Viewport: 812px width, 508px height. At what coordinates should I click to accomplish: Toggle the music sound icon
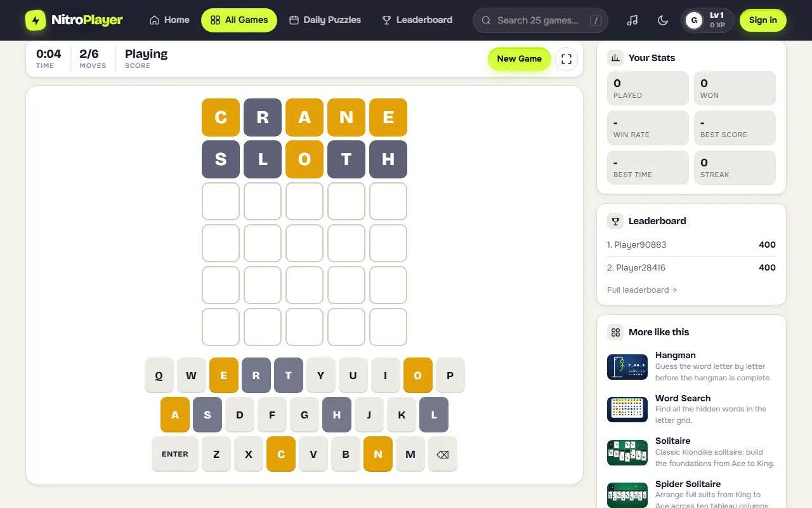coord(632,20)
